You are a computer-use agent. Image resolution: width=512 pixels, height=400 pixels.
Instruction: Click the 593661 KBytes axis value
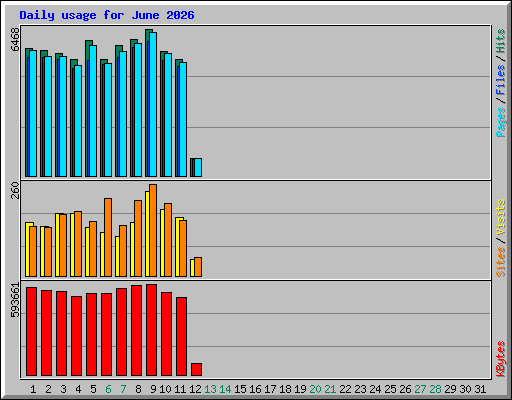coord(15,300)
